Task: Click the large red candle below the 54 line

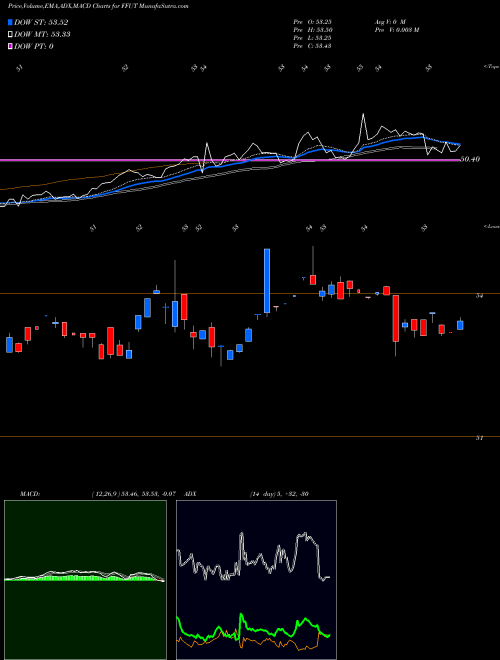Action: coord(396,318)
